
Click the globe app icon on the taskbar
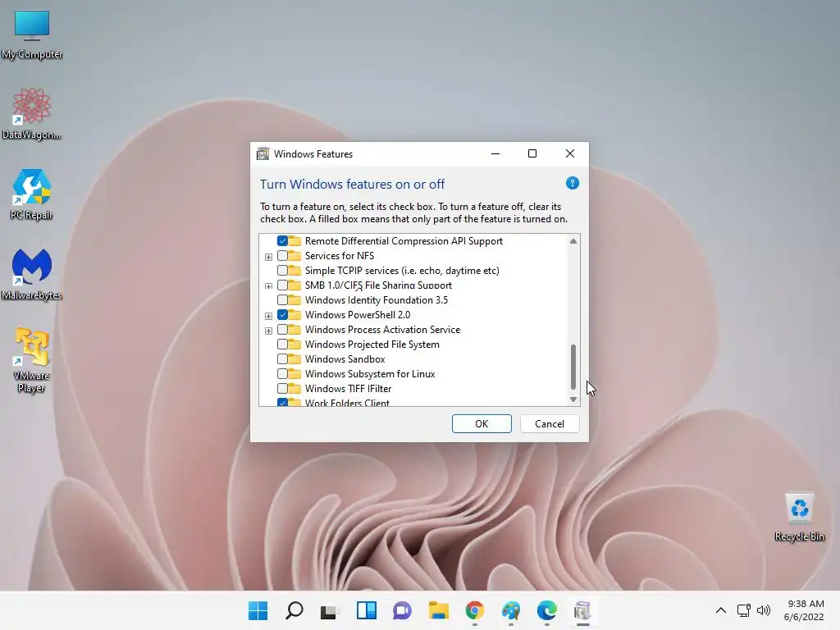point(510,610)
